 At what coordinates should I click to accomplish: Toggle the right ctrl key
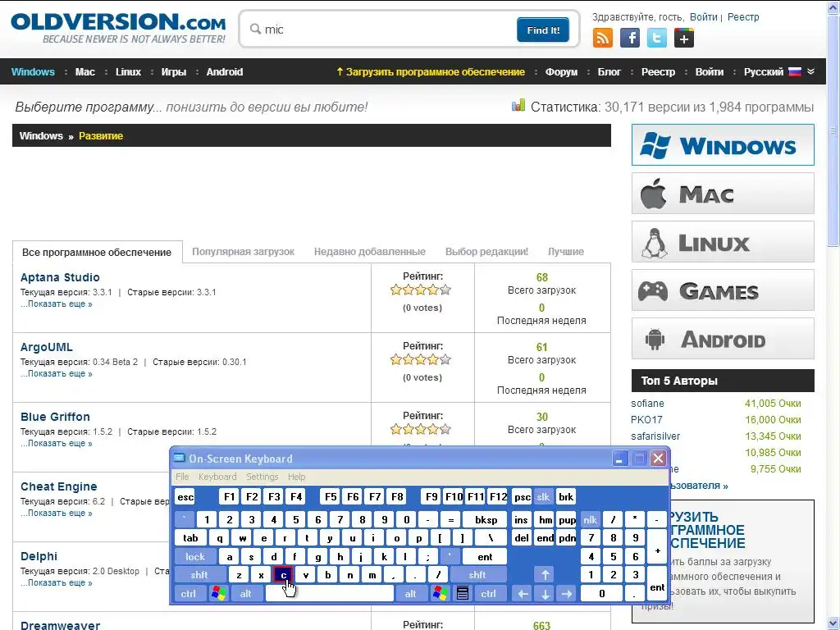coord(489,594)
